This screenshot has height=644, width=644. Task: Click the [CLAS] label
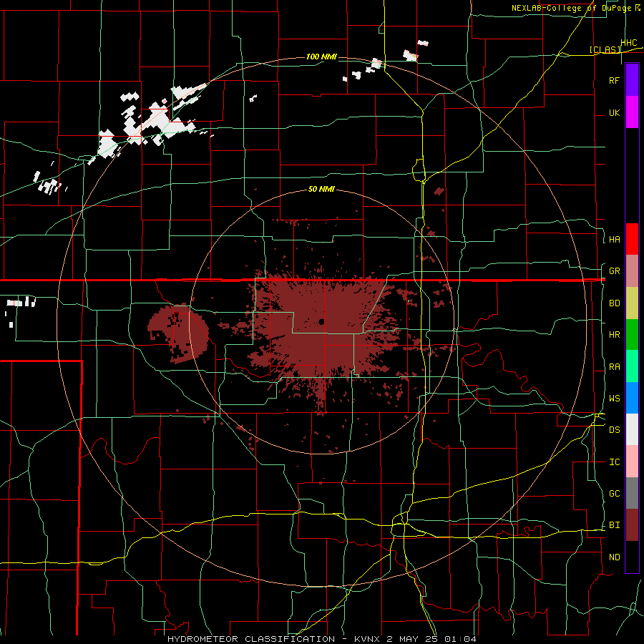pos(605,50)
